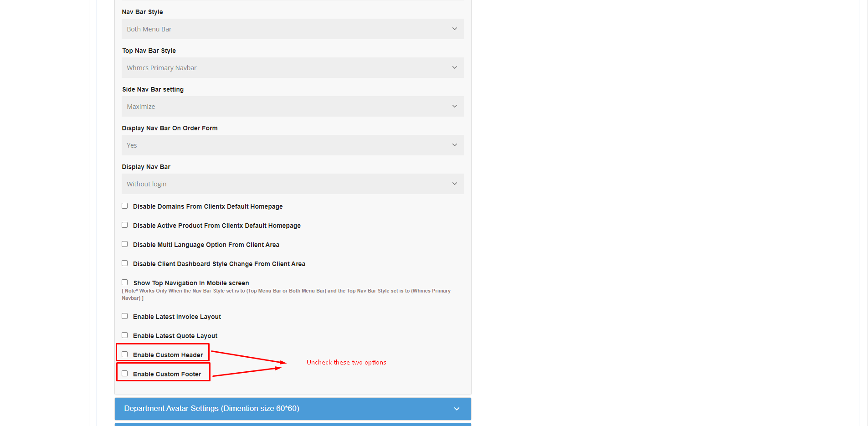
Task: Toggle the Enable Custom Header checkbox
Action: tap(125, 354)
